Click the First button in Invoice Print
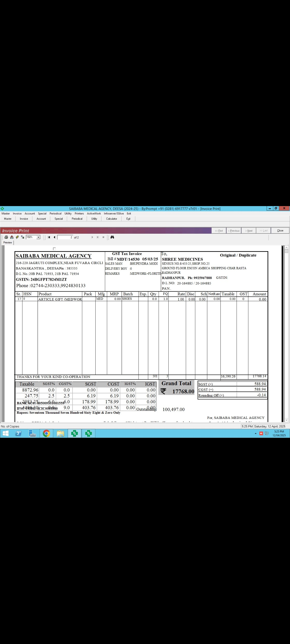290x644 pixels. (x=219, y=231)
